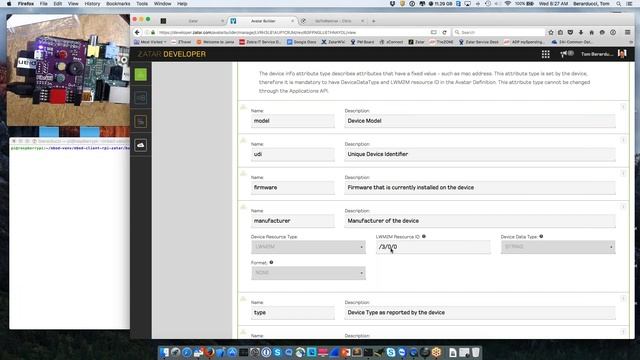
Task: Switch to the first Zatar browser tab
Action: (x=193, y=21)
